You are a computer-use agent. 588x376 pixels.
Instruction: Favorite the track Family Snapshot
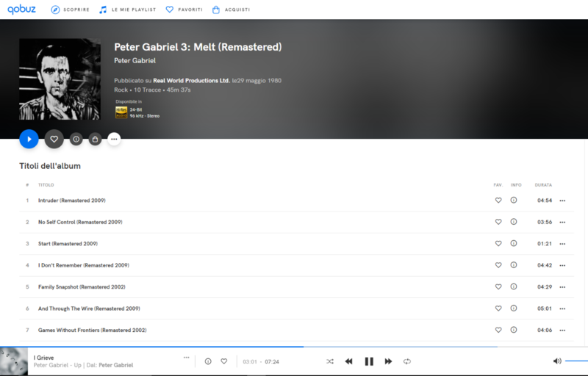coord(498,287)
